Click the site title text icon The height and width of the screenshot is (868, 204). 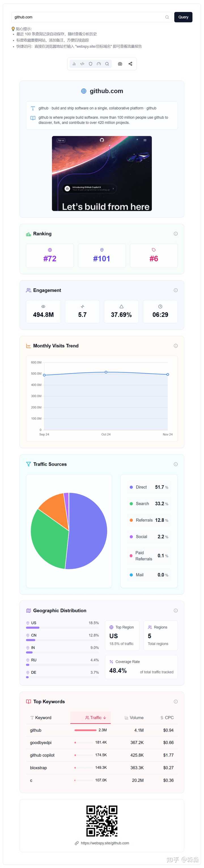pos(33,109)
